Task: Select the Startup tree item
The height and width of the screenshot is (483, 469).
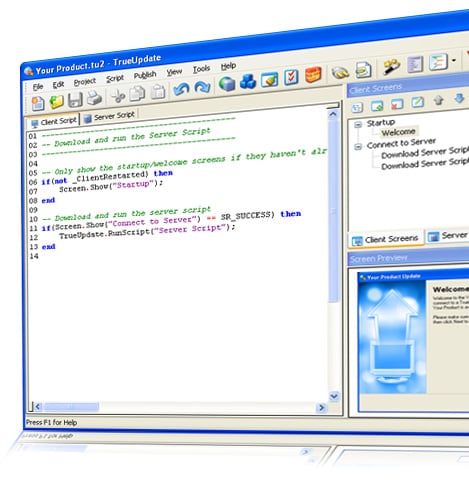Action: click(x=381, y=123)
